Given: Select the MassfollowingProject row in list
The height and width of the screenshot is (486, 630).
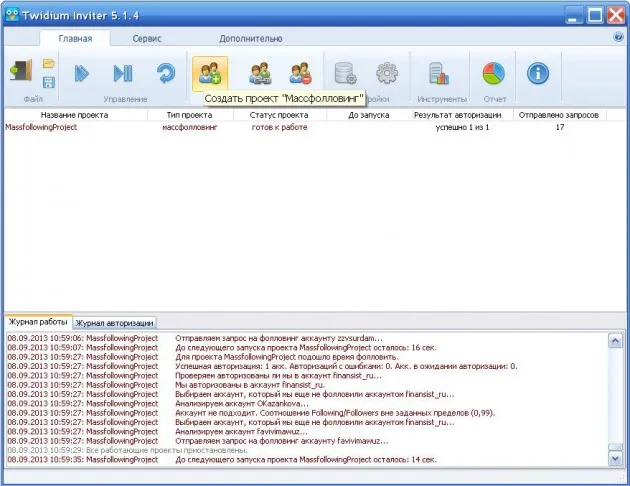Looking at the screenshot, I should click(305, 127).
